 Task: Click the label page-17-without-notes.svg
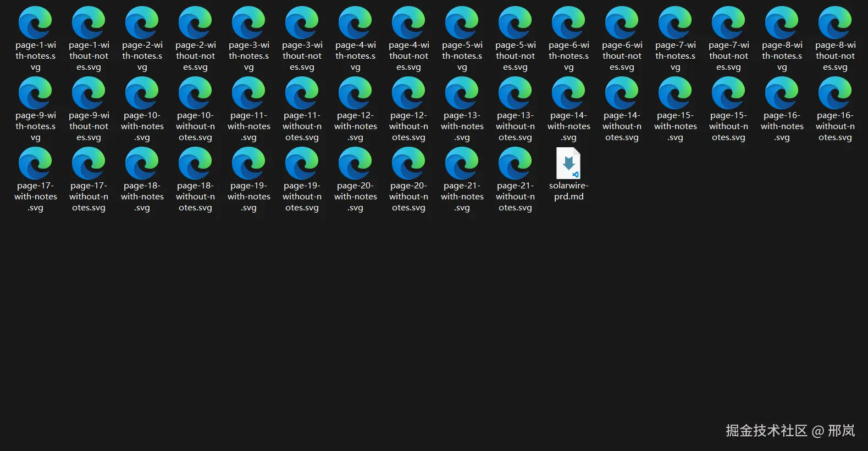click(89, 197)
